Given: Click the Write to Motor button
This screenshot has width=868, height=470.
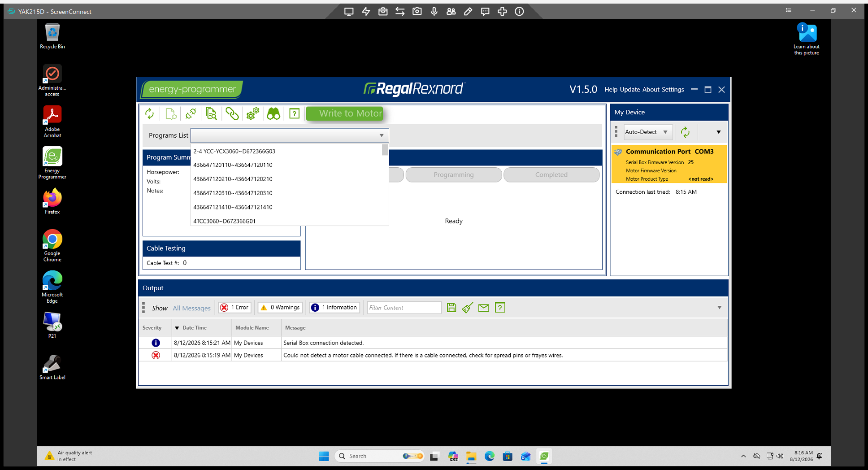Looking at the screenshot, I should coord(344,113).
